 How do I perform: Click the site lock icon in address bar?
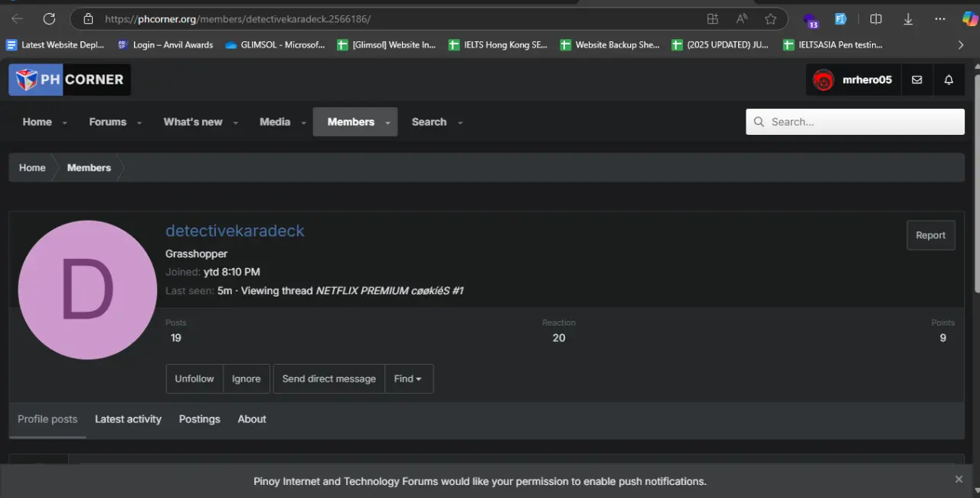click(88, 19)
